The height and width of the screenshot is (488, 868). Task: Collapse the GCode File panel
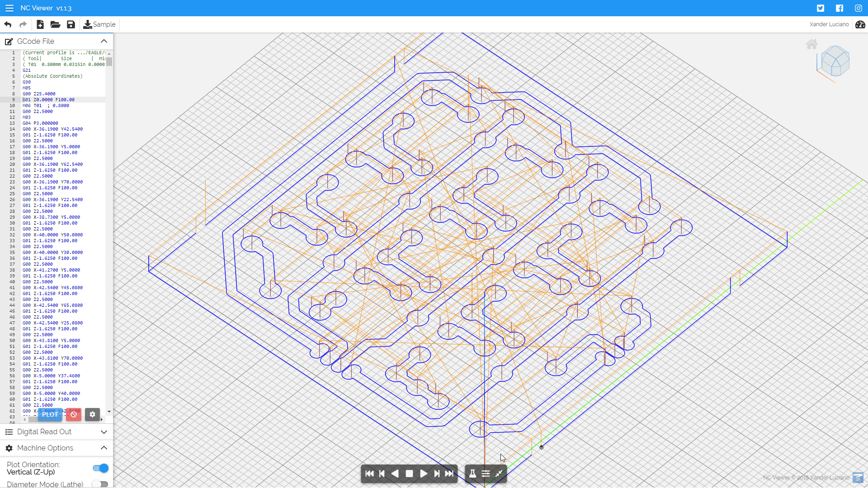[104, 41]
